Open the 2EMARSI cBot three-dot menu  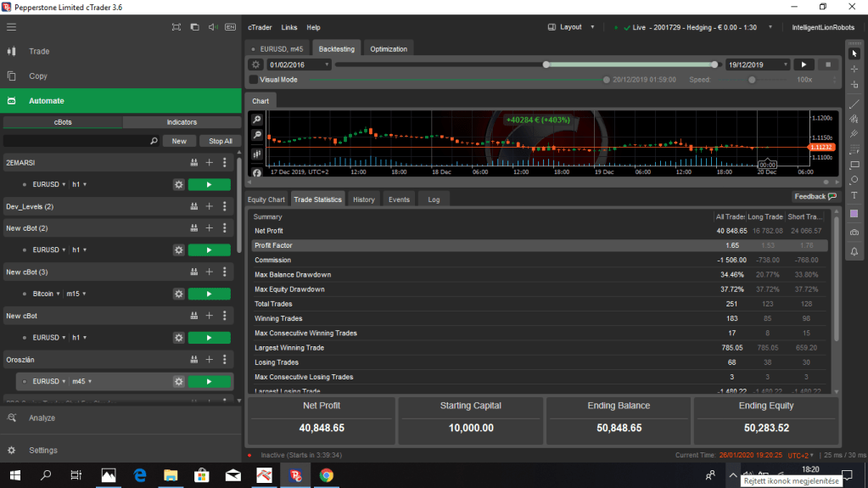(224, 162)
